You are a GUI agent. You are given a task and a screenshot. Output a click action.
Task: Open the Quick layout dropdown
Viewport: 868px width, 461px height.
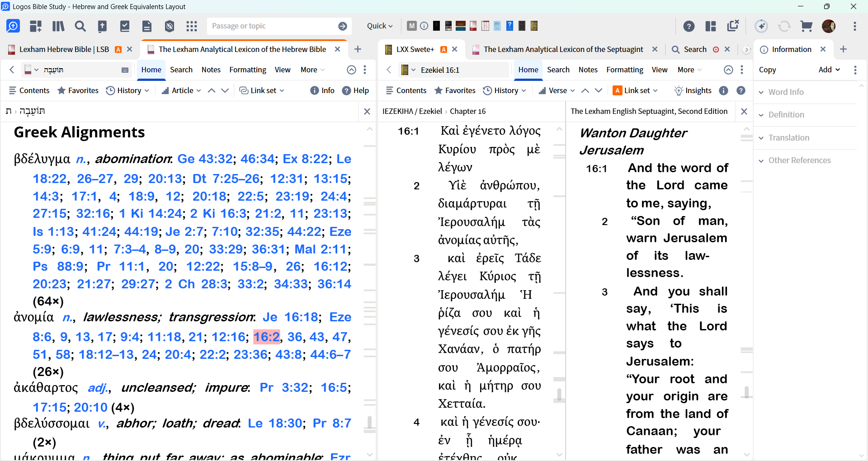pyautogui.click(x=380, y=26)
